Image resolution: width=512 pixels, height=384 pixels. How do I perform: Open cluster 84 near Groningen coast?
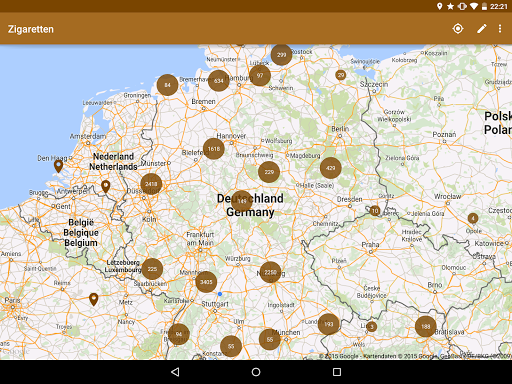(x=167, y=85)
